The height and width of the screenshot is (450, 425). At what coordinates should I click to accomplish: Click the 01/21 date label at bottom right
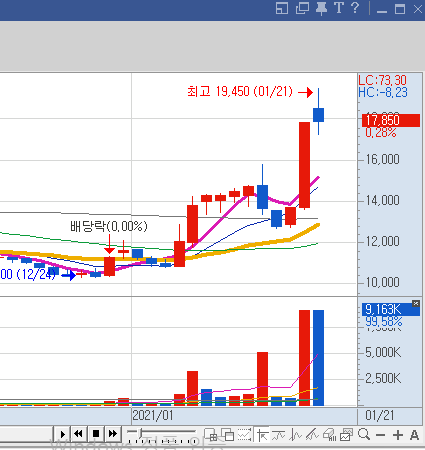(380, 416)
